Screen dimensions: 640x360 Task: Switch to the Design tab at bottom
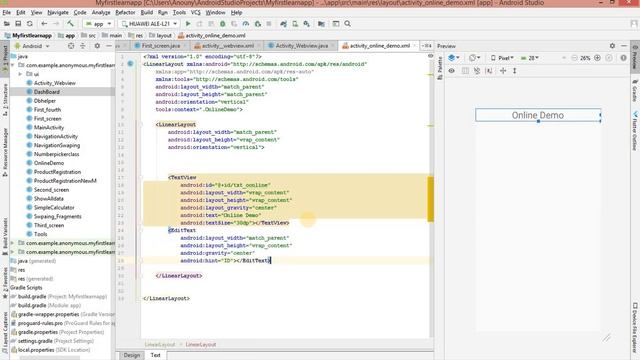click(x=131, y=355)
